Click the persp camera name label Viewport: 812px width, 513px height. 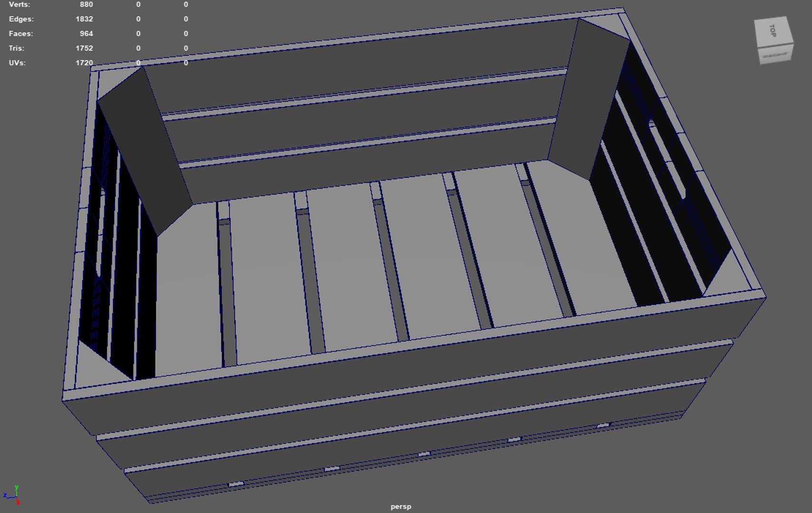(x=401, y=506)
